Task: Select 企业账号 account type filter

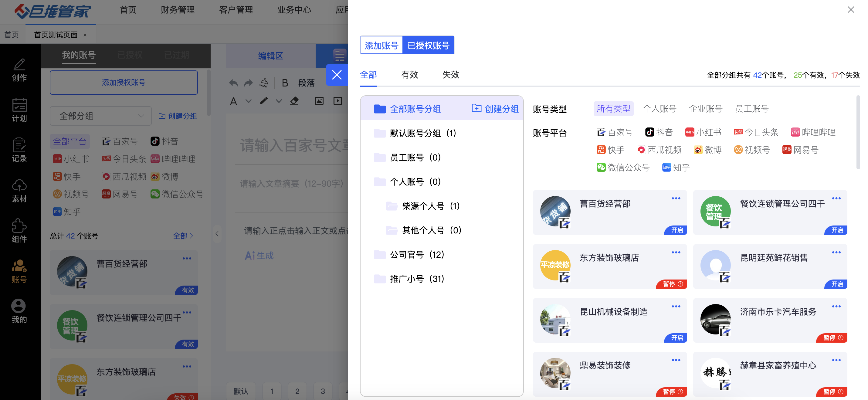Action: [705, 109]
